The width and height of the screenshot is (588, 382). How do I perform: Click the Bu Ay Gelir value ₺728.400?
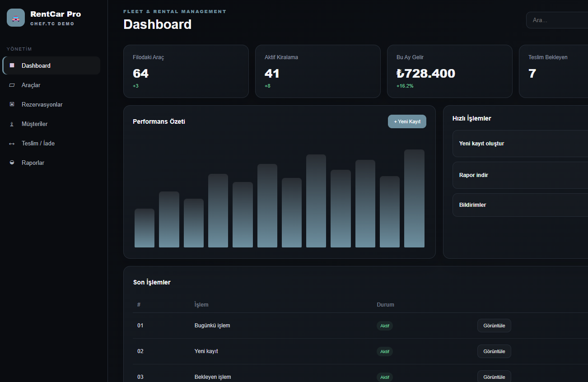pyautogui.click(x=426, y=73)
